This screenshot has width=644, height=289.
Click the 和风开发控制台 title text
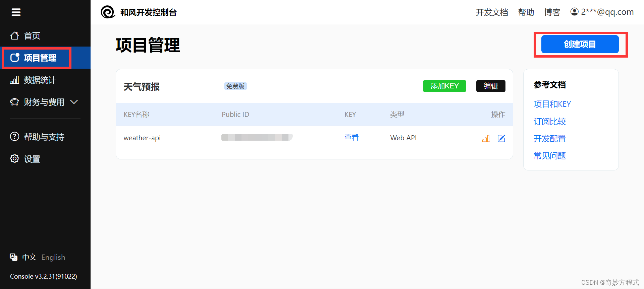point(149,12)
